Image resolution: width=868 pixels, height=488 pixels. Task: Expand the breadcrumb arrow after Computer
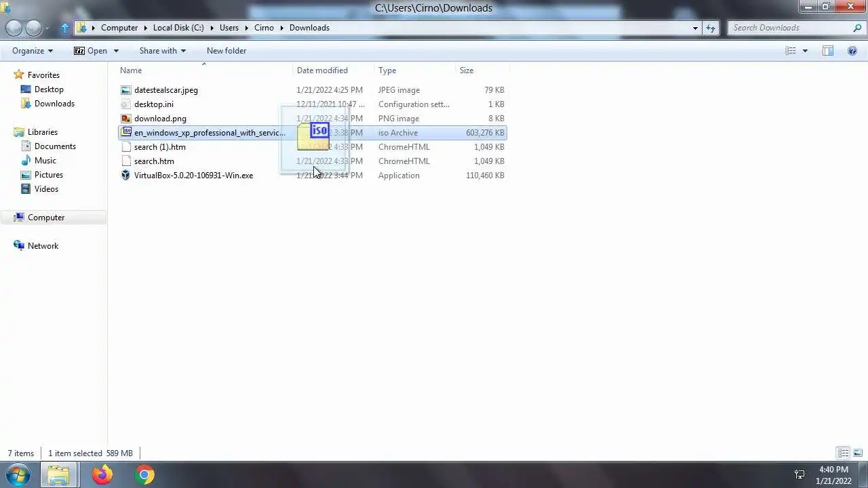coord(146,28)
